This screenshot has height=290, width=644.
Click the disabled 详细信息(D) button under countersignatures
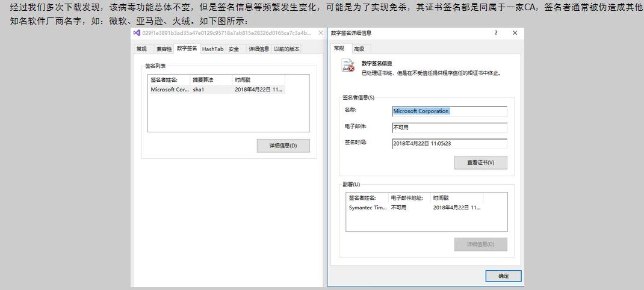pyautogui.click(x=480, y=244)
